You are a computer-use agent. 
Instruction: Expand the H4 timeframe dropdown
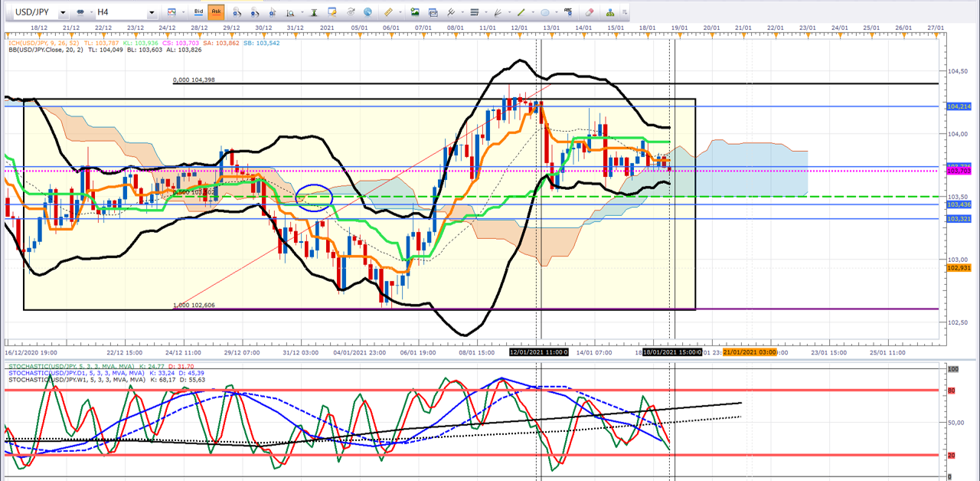[x=152, y=13]
